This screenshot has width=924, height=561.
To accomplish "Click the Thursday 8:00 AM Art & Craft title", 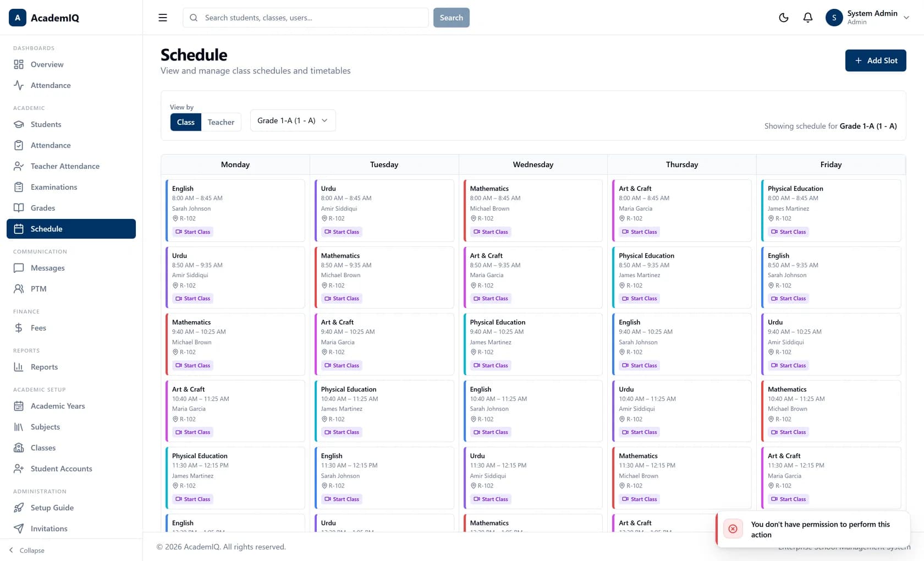I will coord(635,189).
